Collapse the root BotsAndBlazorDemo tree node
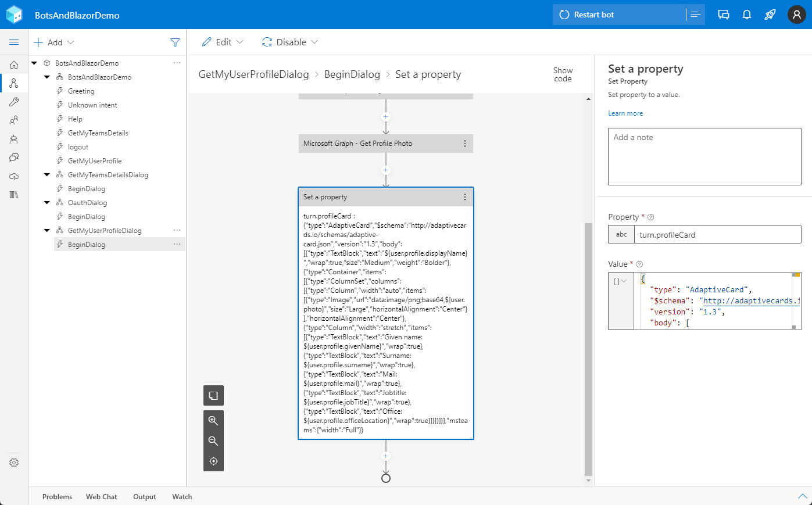The width and height of the screenshot is (812, 505). point(34,63)
